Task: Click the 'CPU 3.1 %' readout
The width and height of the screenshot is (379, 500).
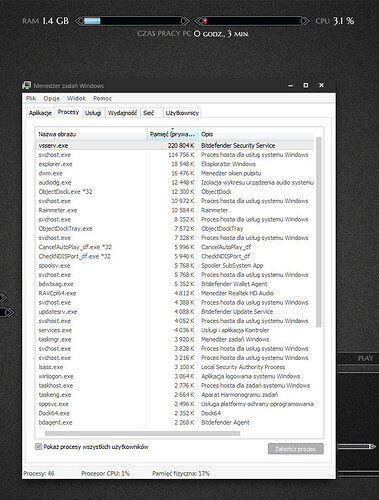Action: pos(335,21)
